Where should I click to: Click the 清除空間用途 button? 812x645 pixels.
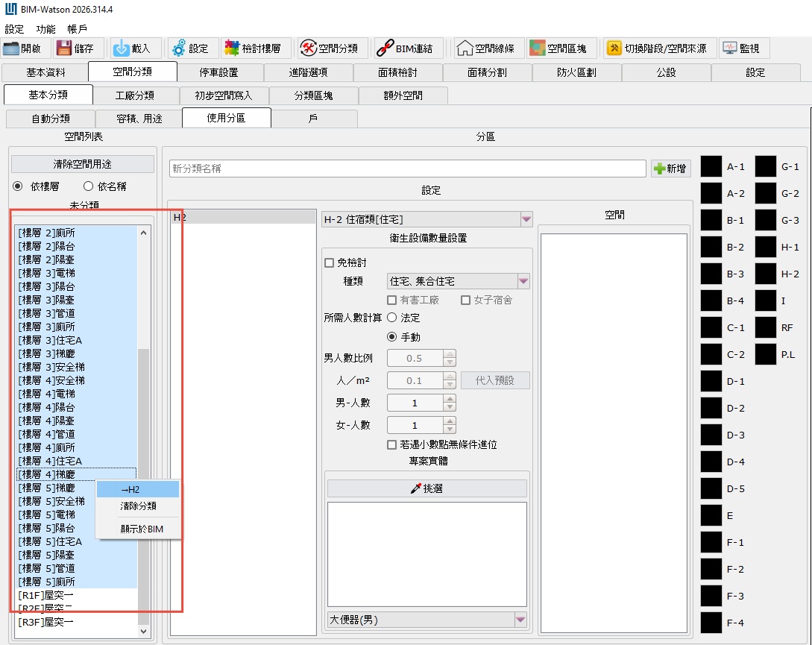(x=82, y=164)
